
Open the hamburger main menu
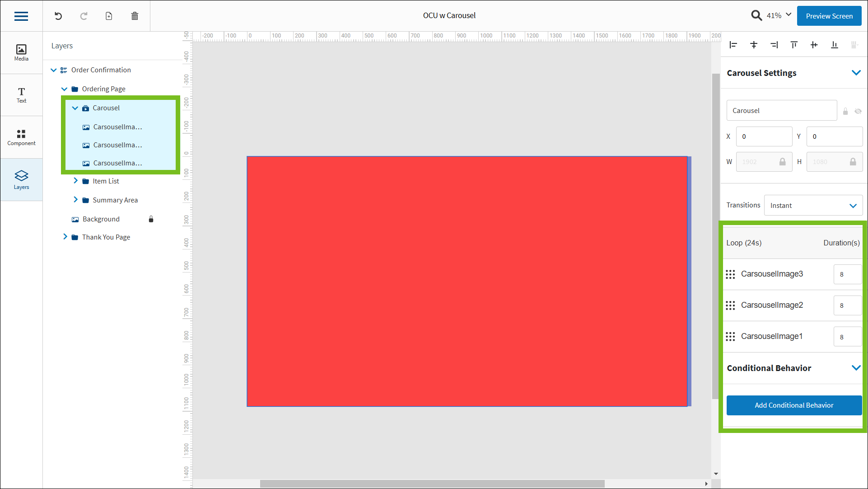(x=21, y=16)
